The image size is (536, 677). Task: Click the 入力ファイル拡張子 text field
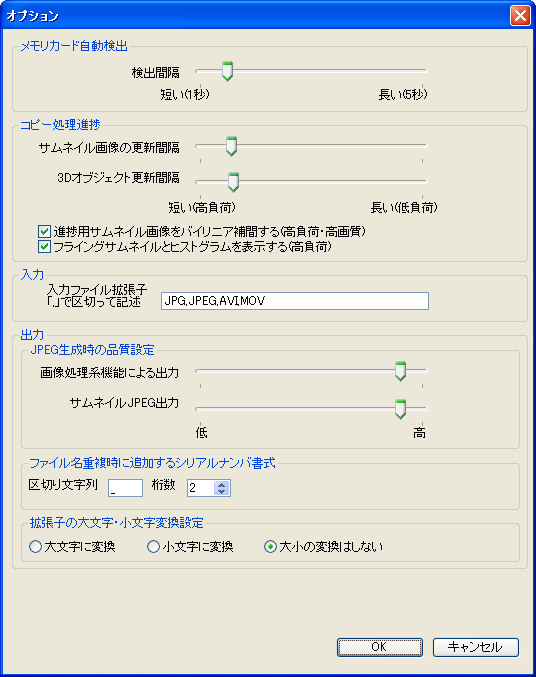295,301
